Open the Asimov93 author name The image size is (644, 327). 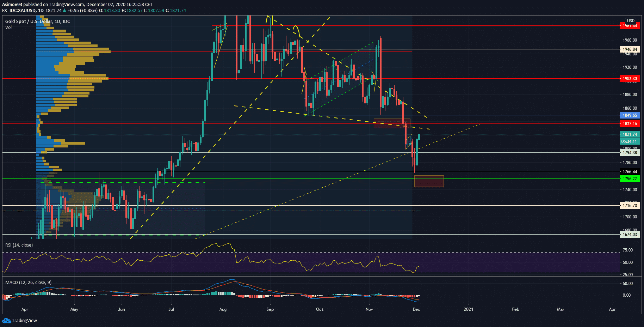12,5
